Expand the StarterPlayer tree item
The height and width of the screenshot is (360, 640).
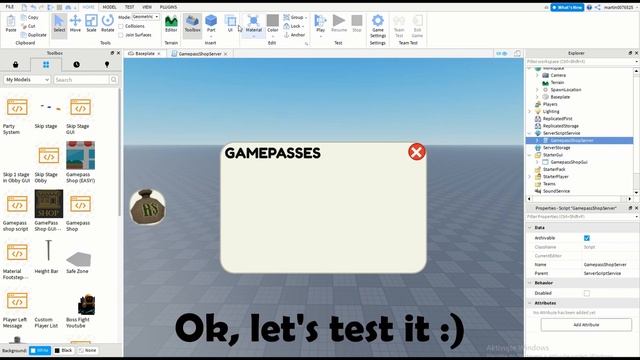coord(530,177)
